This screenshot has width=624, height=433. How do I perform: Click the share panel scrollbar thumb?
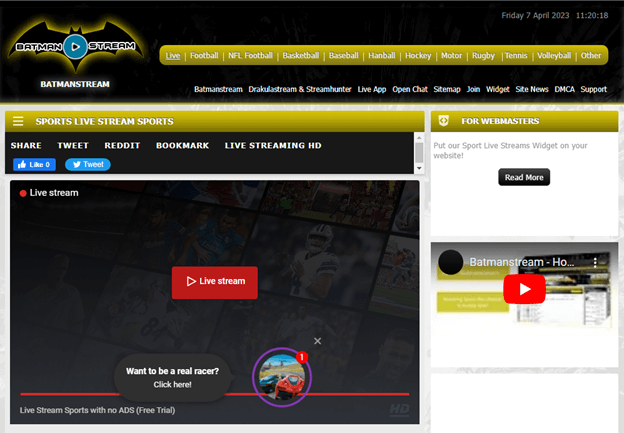419,153
